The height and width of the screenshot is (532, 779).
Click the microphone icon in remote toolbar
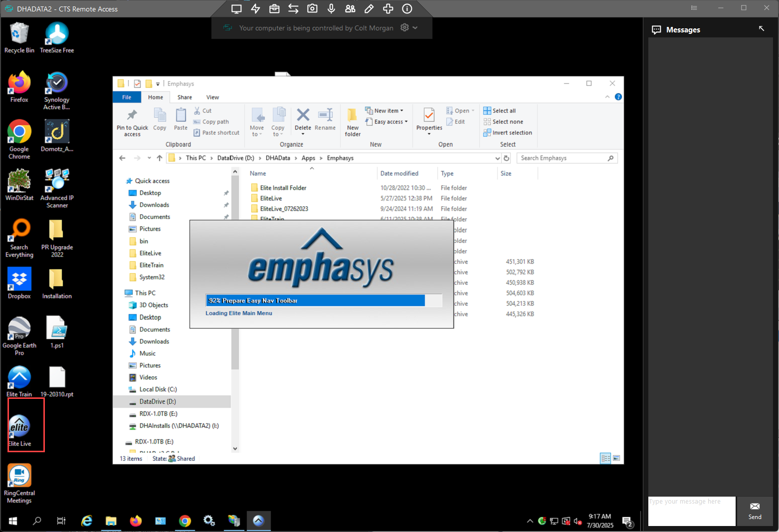click(x=331, y=8)
